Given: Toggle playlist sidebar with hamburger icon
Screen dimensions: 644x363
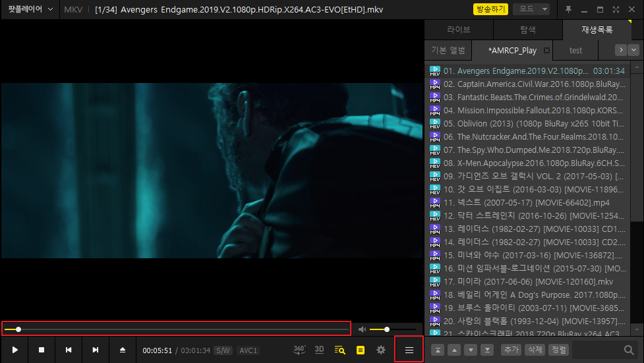Looking at the screenshot, I should (409, 350).
